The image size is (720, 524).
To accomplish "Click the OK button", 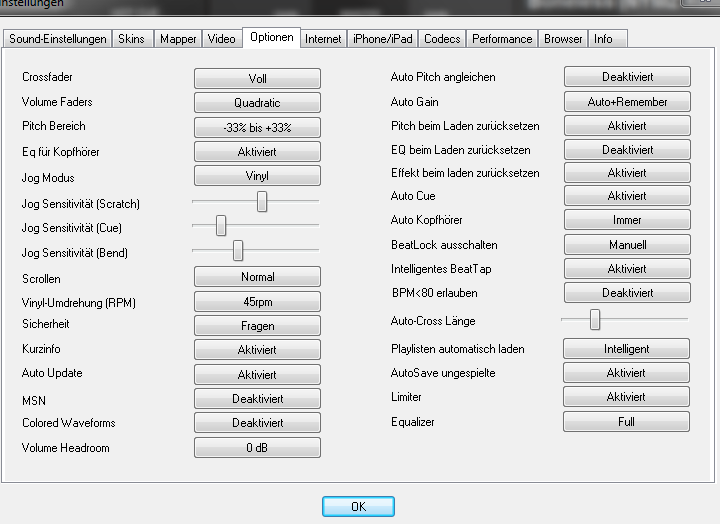I will coord(358,507).
